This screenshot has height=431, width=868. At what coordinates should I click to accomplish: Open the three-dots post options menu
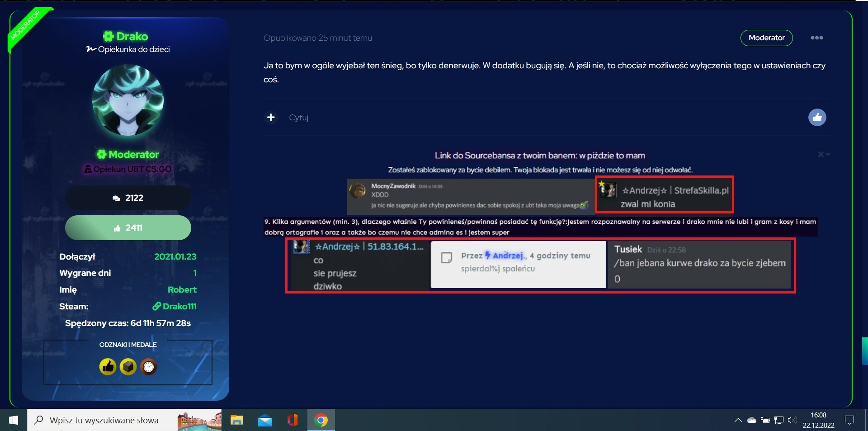click(816, 38)
